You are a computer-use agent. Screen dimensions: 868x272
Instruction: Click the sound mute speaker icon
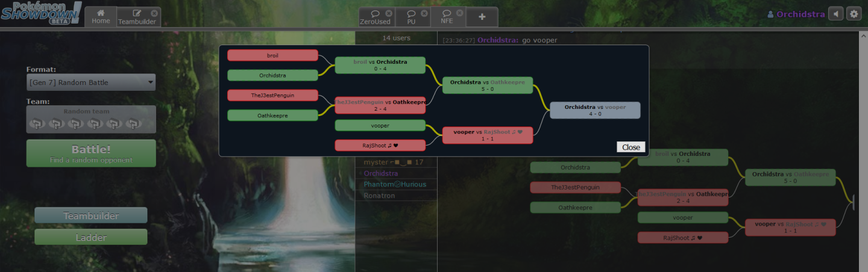pos(835,14)
